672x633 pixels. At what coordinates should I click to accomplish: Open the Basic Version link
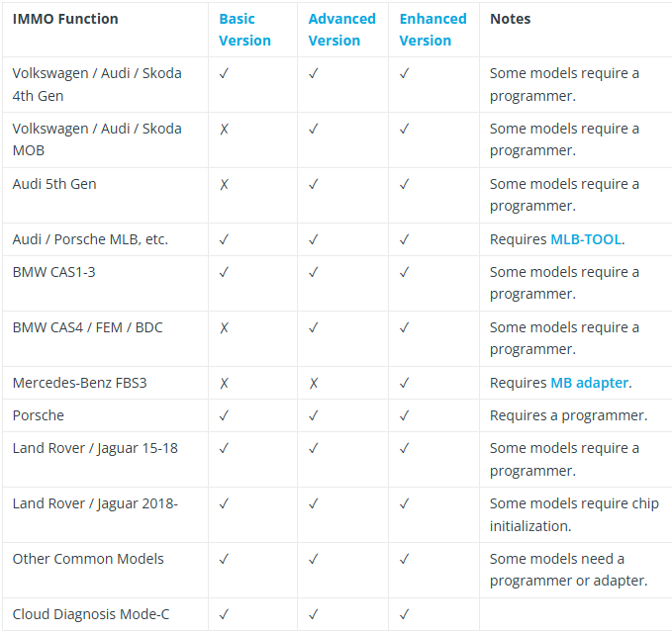(244, 30)
